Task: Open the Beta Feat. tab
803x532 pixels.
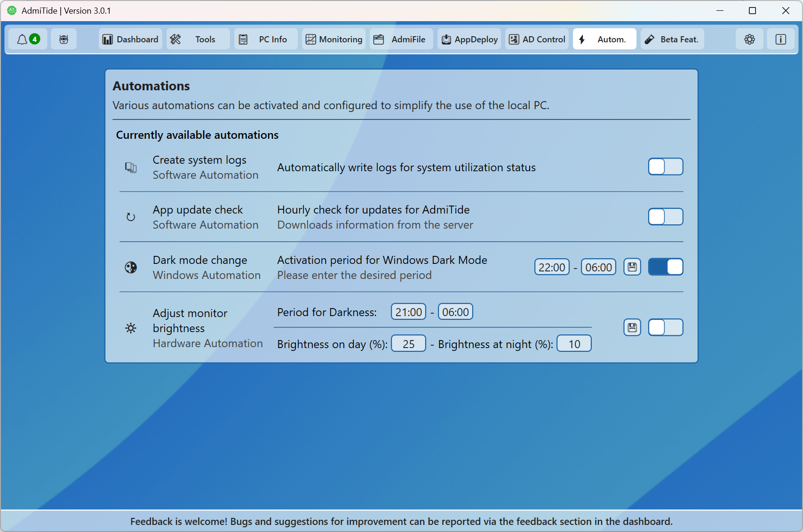Action: [673, 39]
